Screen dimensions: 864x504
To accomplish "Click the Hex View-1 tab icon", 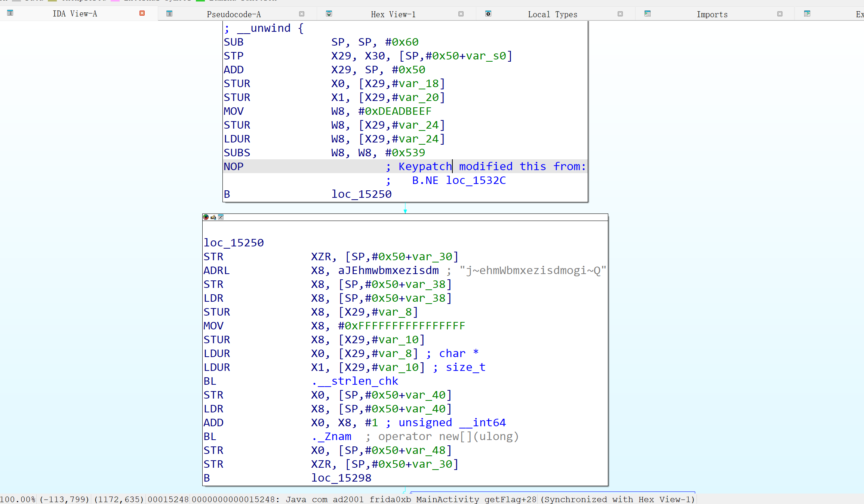I will pyautogui.click(x=329, y=14).
